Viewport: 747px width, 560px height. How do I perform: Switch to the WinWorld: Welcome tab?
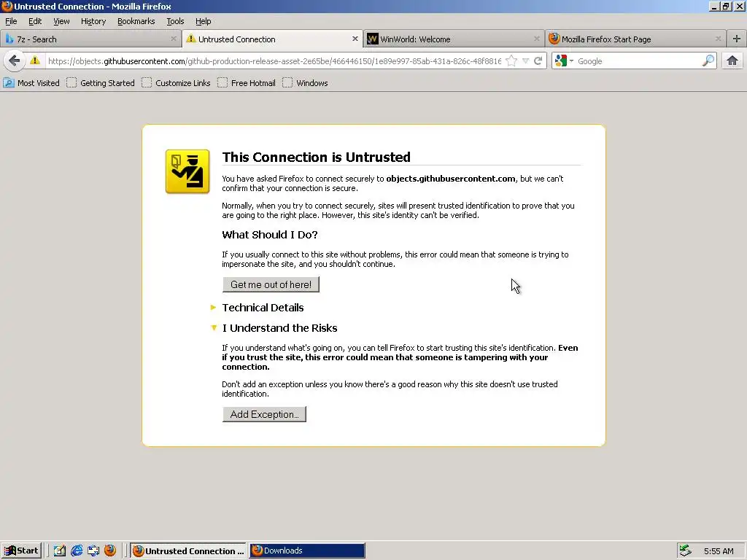454,39
